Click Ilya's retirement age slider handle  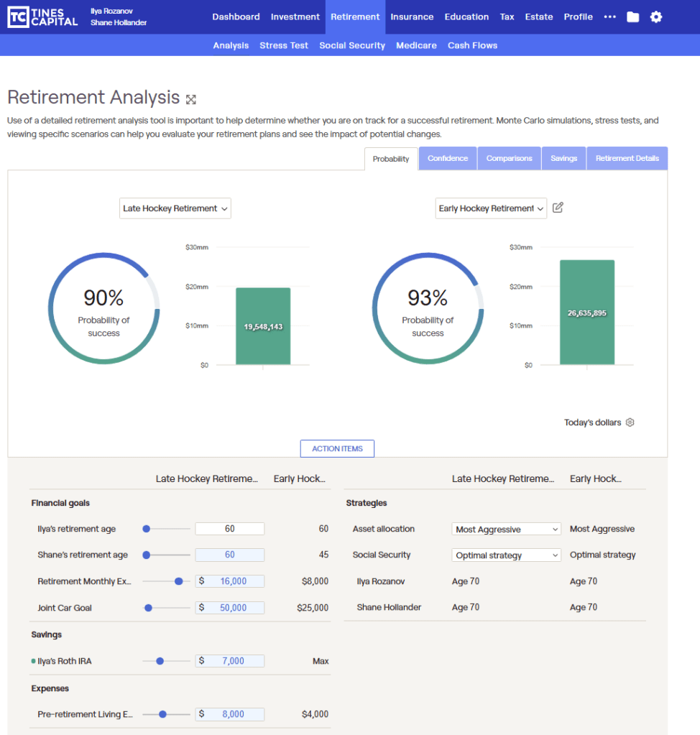(147, 529)
